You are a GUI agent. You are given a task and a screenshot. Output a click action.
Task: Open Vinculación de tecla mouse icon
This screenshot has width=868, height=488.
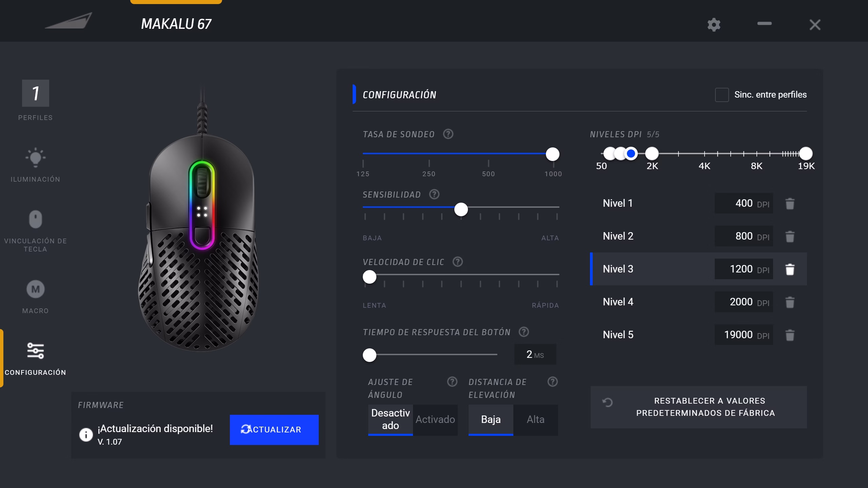pyautogui.click(x=35, y=219)
